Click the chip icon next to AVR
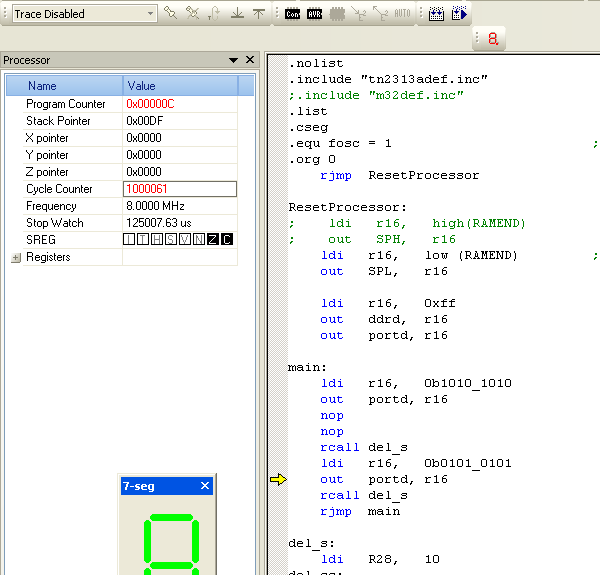Image resolution: width=600 pixels, height=575 pixels. coord(337,14)
